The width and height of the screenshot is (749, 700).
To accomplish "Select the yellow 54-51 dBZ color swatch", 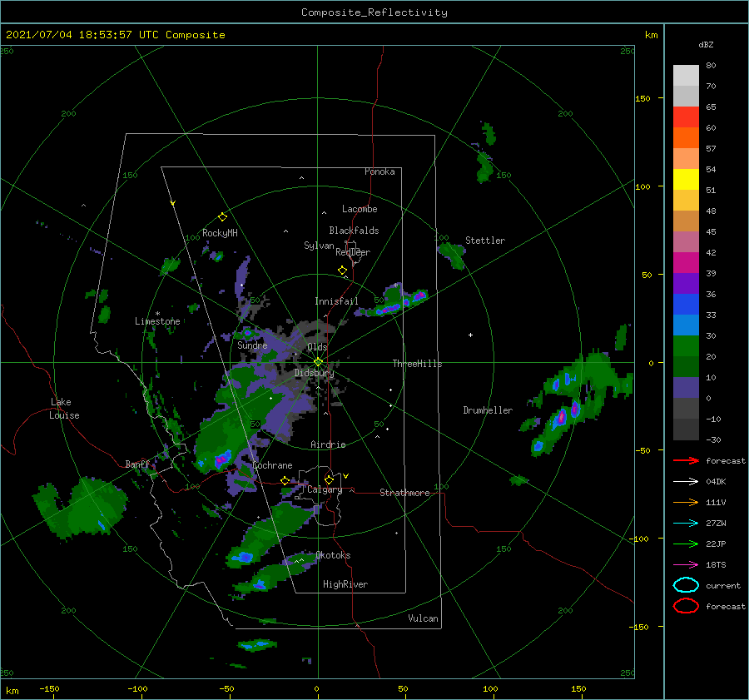I will (686, 180).
